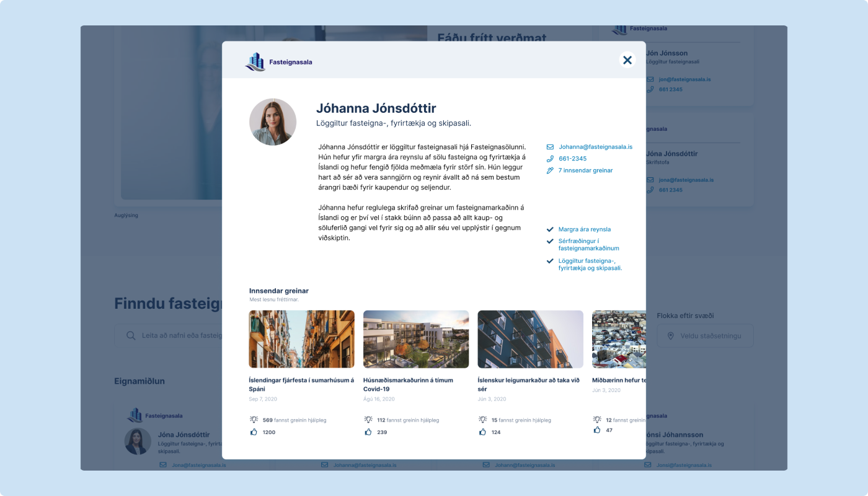
Task: Email jona@fasteignasala.is on background Jóna Jónsdóttir card
Action: (x=686, y=180)
